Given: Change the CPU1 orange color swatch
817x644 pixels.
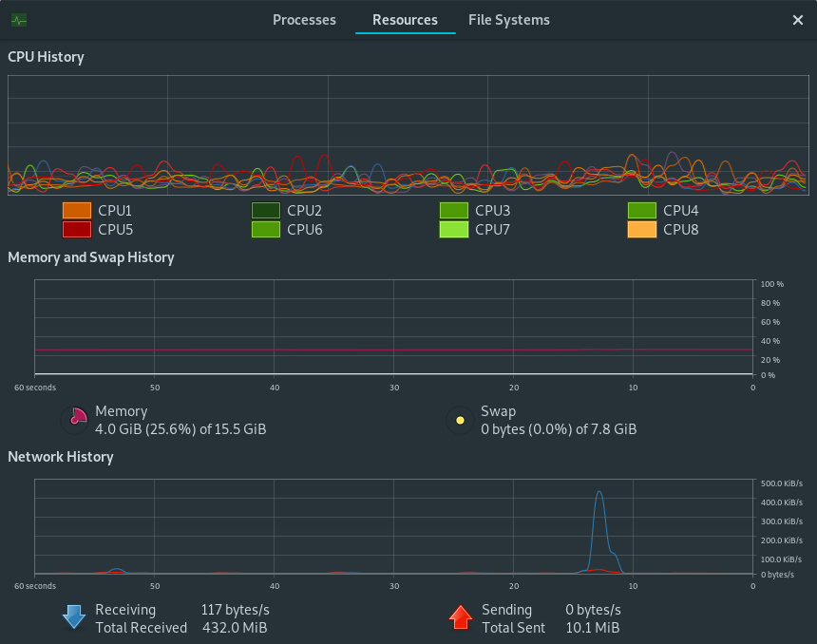Looking at the screenshot, I should pyautogui.click(x=77, y=211).
